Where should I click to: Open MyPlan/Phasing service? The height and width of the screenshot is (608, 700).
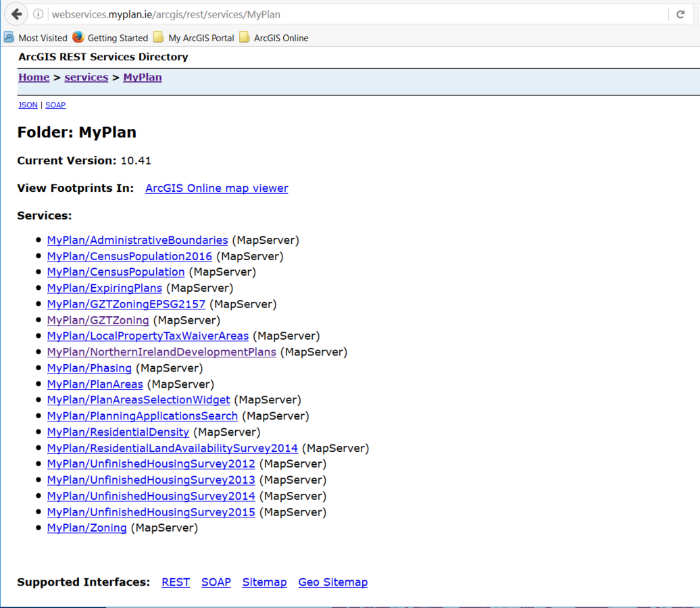point(89,368)
